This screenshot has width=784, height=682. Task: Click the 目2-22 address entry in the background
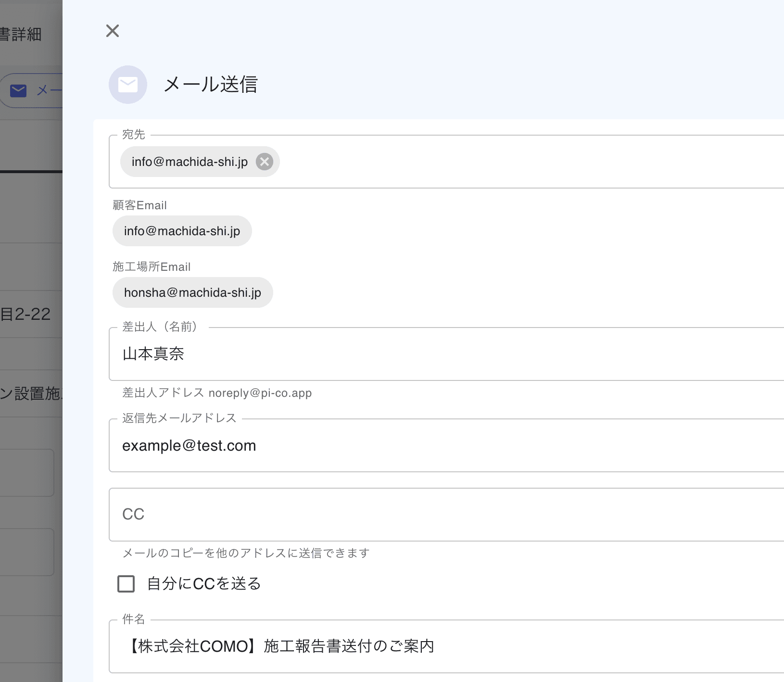tap(25, 314)
